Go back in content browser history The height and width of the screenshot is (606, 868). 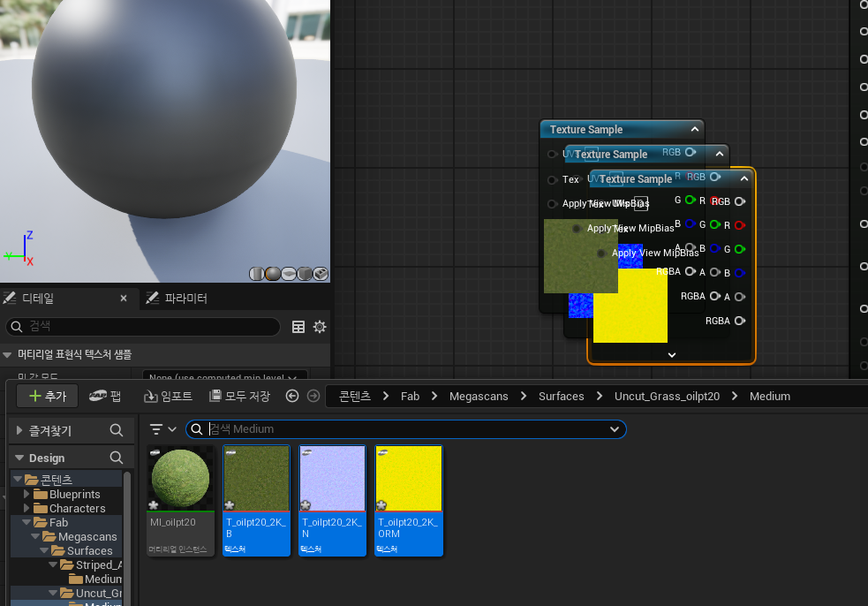coord(292,396)
